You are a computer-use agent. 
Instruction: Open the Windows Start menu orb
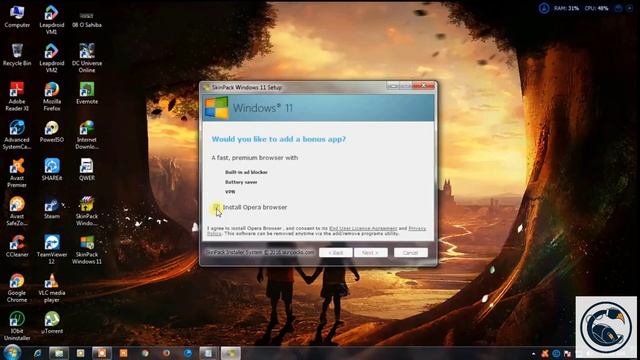click(12, 352)
